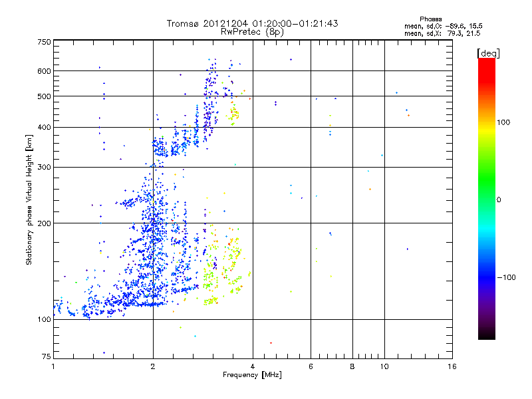
Task: Click the 4 MHz x-axis tick label
Action: [253, 366]
